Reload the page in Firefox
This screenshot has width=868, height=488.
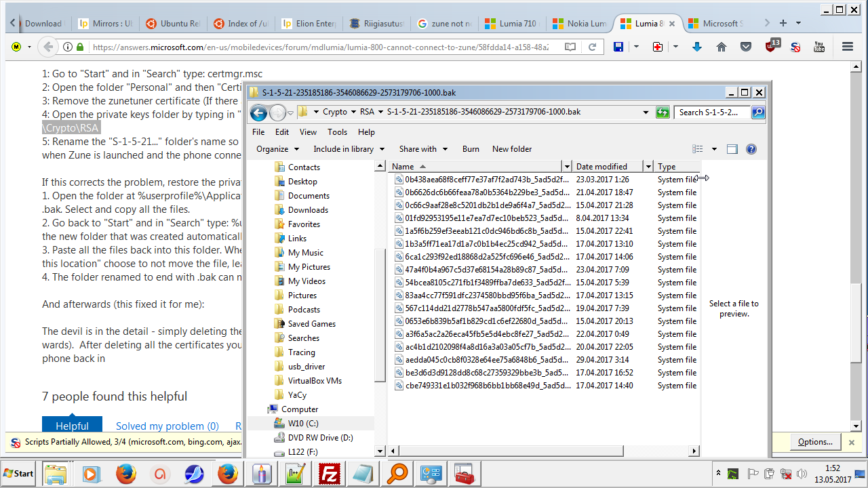[x=592, y=47]
